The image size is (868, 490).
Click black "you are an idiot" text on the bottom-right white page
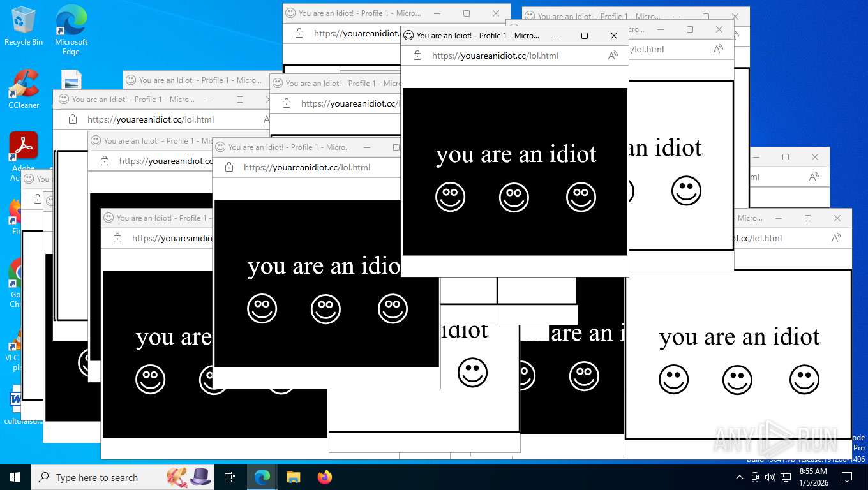[x=740, y=337]
